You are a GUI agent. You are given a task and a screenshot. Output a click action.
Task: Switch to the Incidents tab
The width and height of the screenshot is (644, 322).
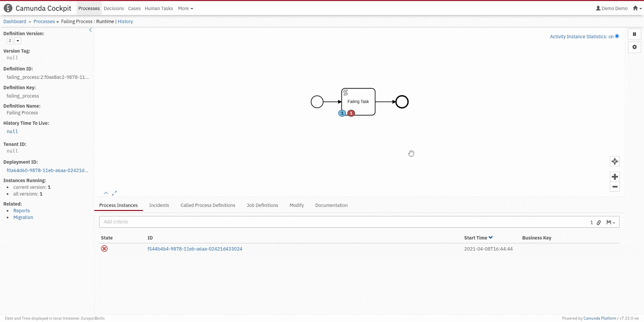coord(159,205)
